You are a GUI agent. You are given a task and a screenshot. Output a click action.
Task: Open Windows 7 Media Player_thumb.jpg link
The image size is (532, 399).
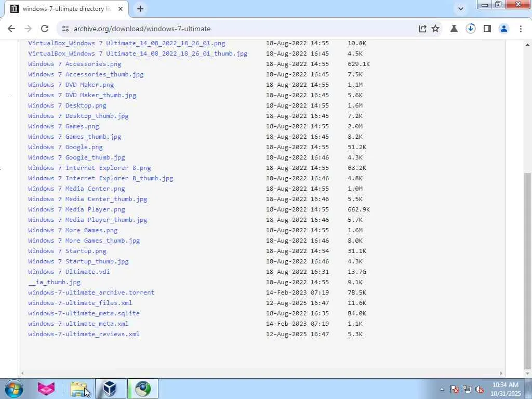coord(88,220)
